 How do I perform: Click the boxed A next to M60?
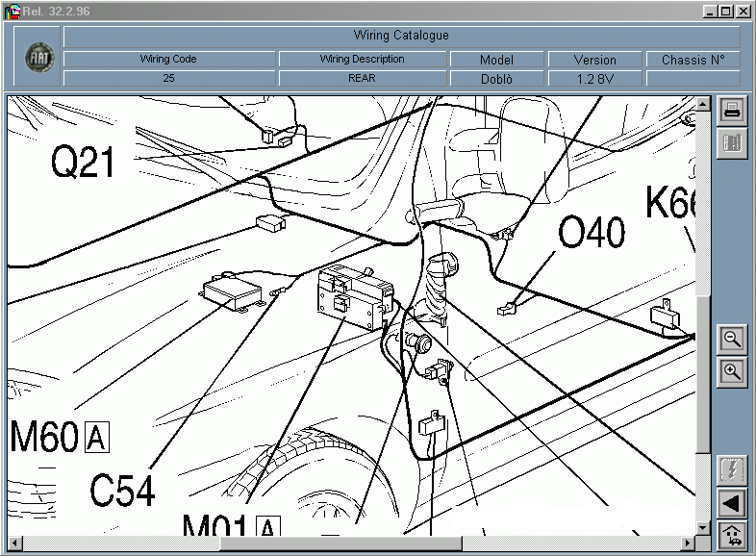pyautogui.click(x=97, y=437)
